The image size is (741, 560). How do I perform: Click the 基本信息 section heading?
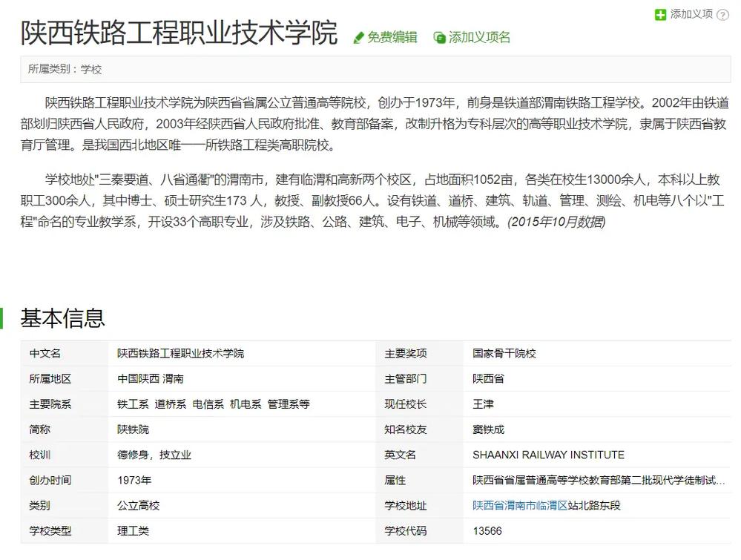coord(62,318)
